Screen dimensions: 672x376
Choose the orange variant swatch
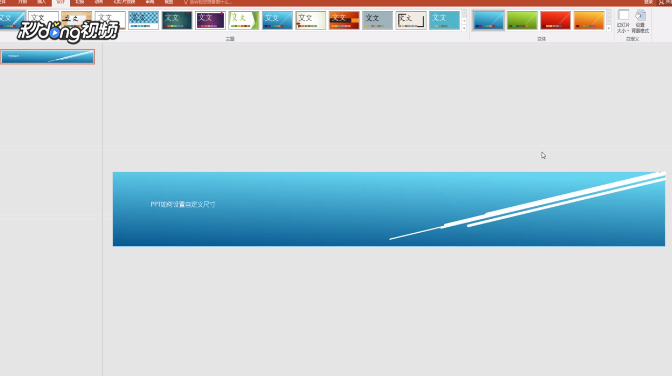[589, 20]
